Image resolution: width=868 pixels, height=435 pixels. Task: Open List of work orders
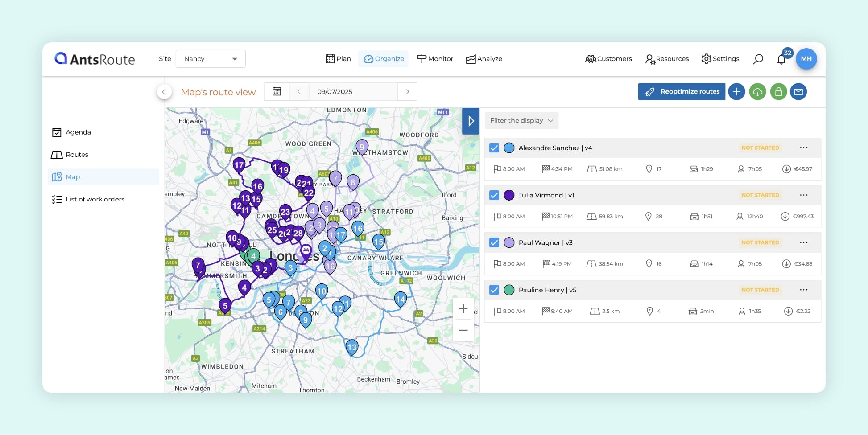click(x=95, y=199)
